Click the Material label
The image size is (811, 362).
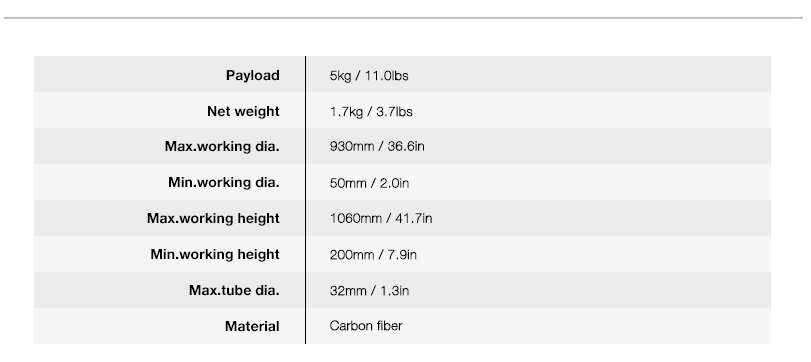point(252,326)
